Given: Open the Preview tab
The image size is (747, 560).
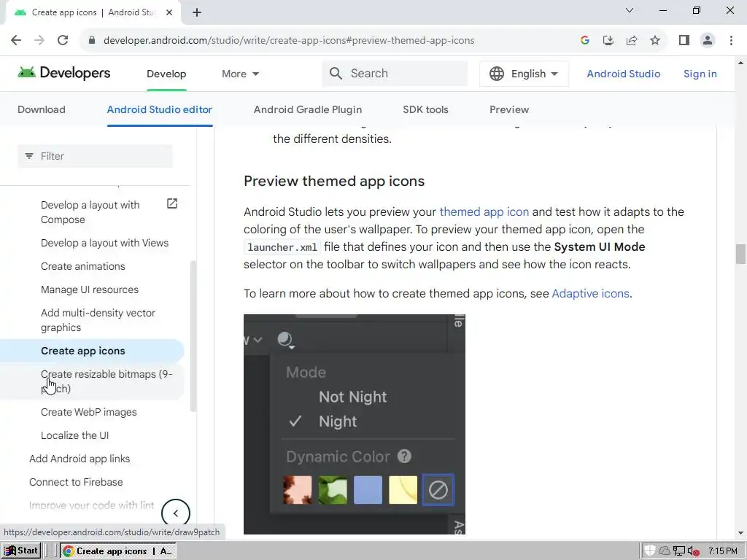Looking at the screenshot, I should 509,109.
